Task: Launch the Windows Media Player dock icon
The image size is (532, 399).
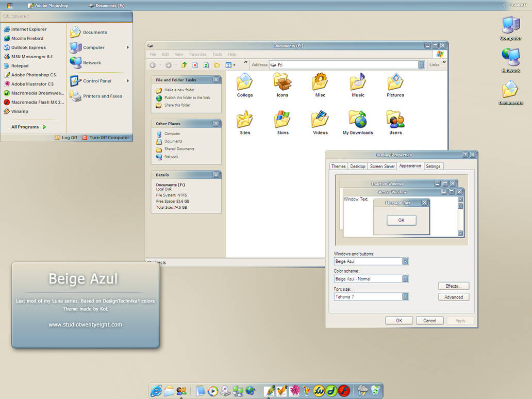Action: [213, 391]
